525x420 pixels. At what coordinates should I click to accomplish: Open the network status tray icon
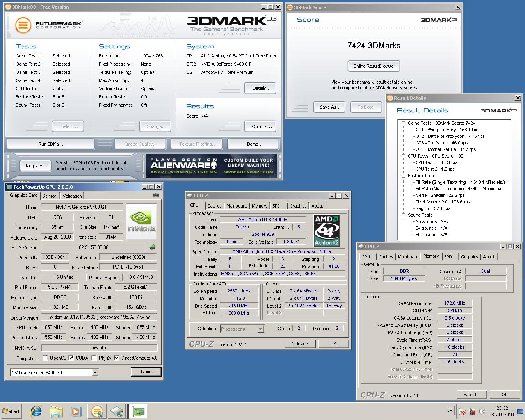tap(472, 411)
